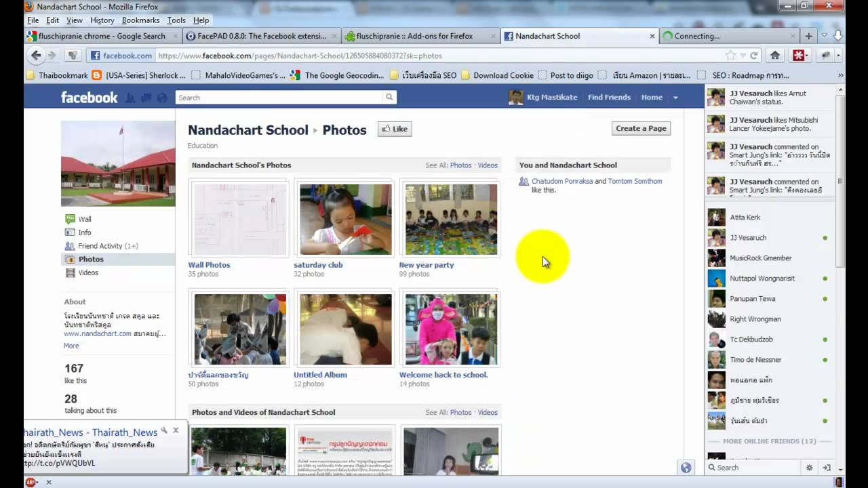The image size is (868, 488).
Task: Switch to the Connecting... tab
Action: tap(729, 36)
